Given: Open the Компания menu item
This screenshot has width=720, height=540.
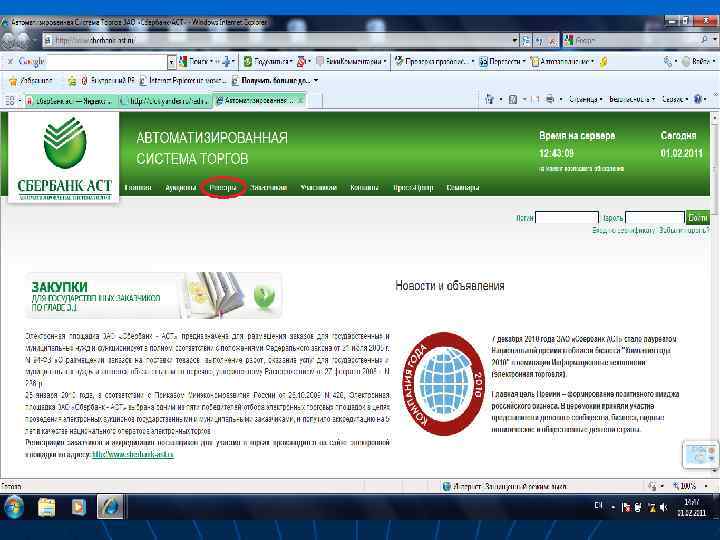Looking at the screenshot, I should coord(364,187).
